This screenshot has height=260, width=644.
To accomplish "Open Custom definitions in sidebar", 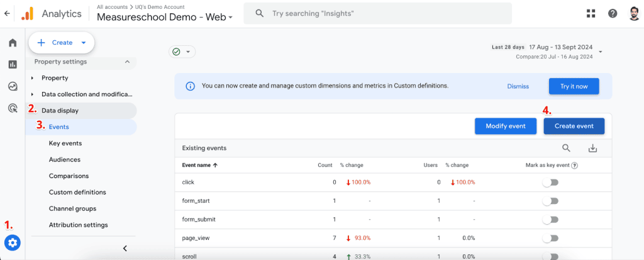I will [77, 192].
